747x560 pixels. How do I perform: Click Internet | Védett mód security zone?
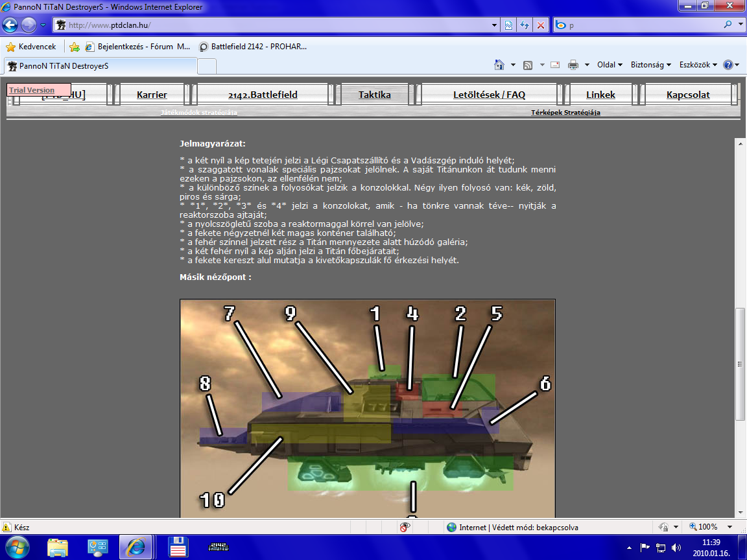[513, 527]
